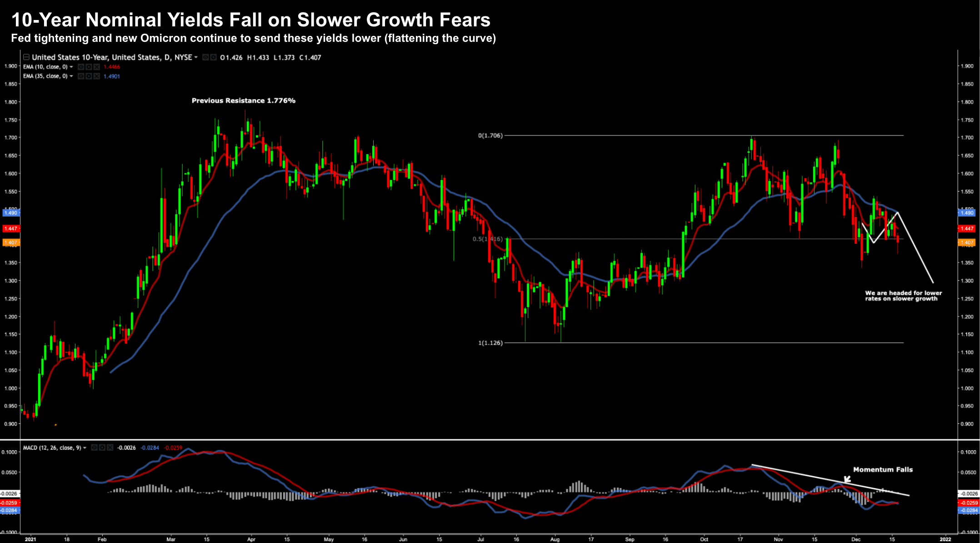
Task: Toggle visibility eye of the main 10-Year series
Action: (205, 57)
